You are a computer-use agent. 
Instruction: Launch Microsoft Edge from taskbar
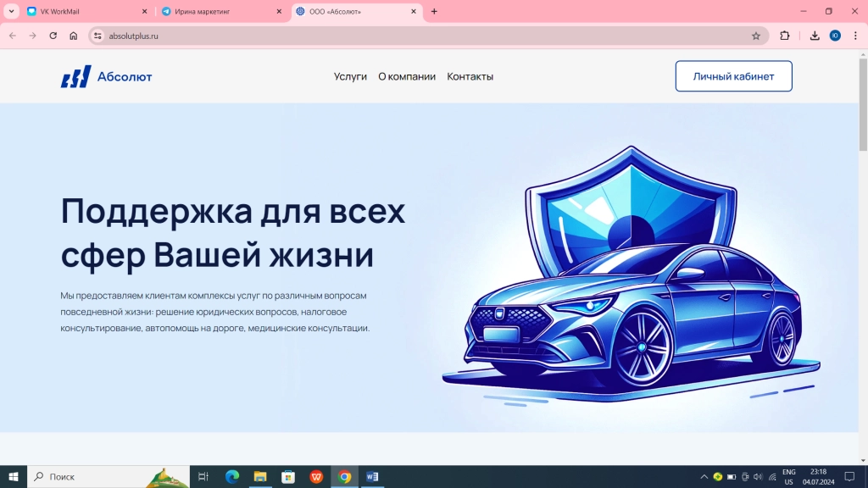(232, 476)
